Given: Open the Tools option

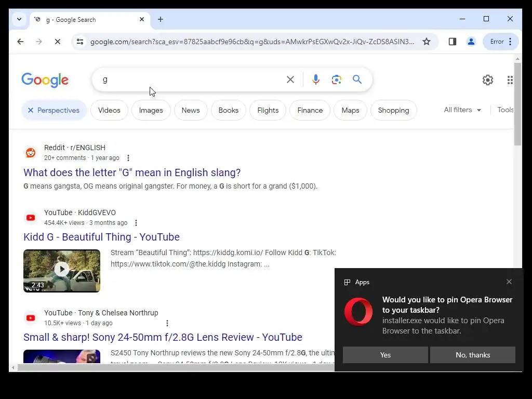Looking at the screenshot, I should click(x=506, y=110).
